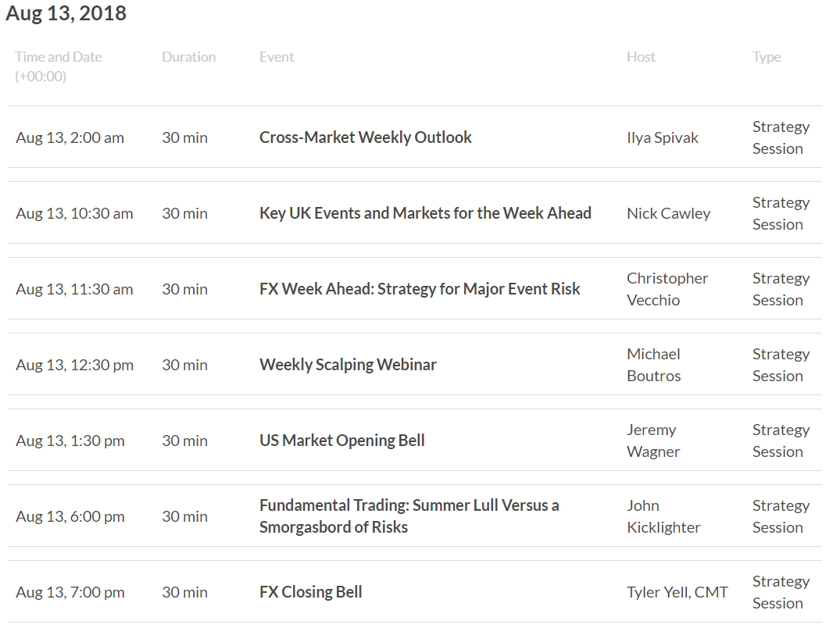The height and width of the screenshot is (628, 840).
Task: Click the Host column header
Action: tap(641, 57)
